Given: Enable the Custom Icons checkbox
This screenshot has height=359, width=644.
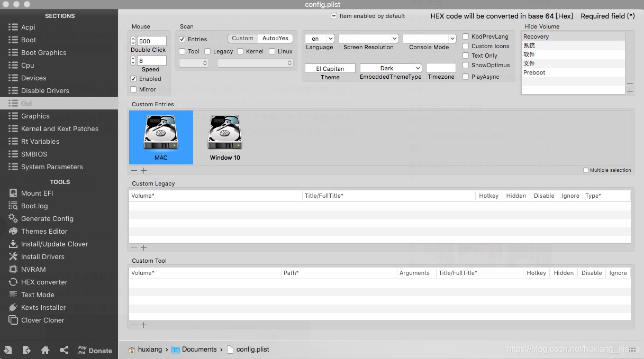Looking at the screenshot, I should [x=466, y=46].
